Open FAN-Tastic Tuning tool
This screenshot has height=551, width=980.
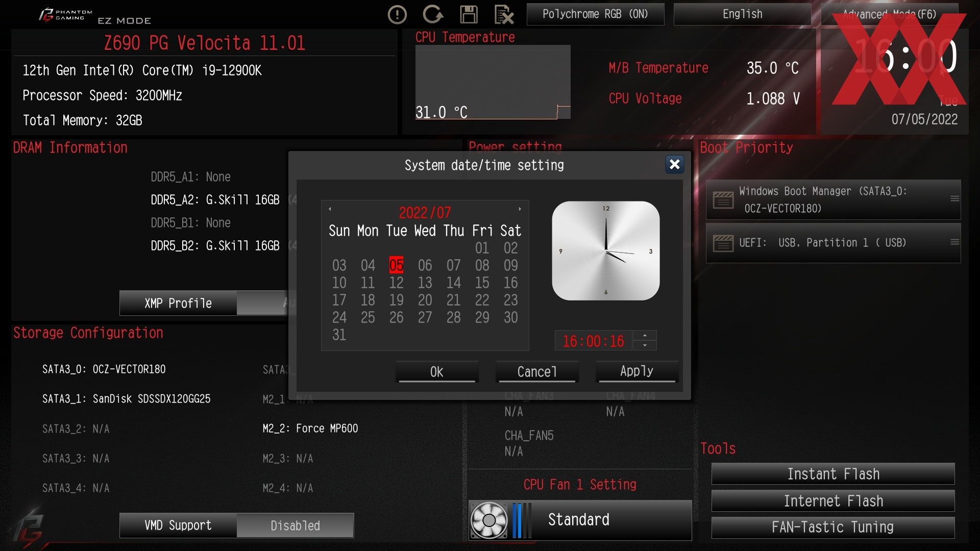click(833, 527)
